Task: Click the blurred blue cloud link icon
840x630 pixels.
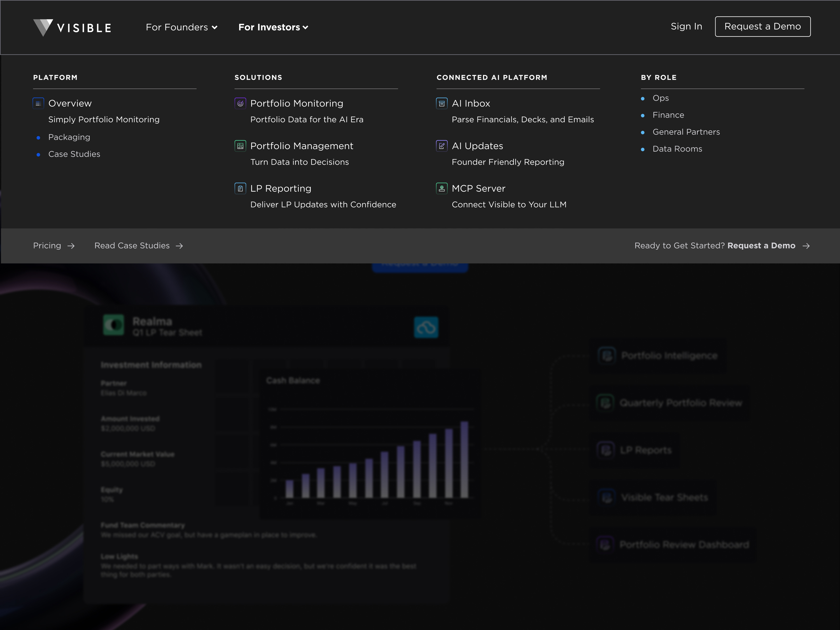Action: point(426,327)
